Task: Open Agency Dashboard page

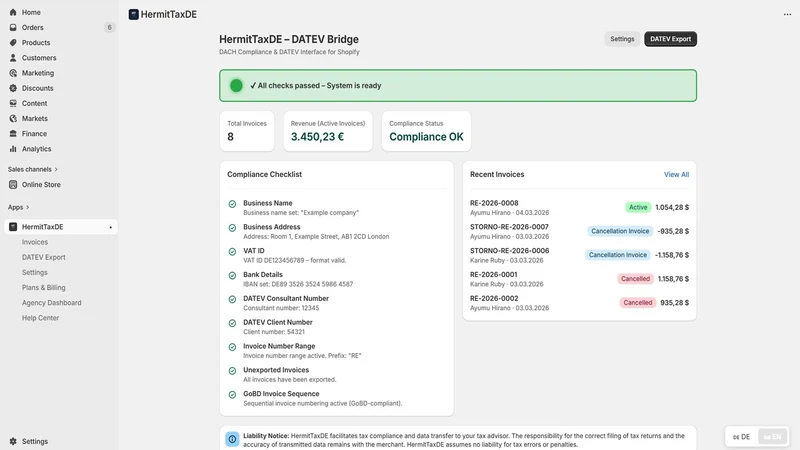Action: click(52, 303)
